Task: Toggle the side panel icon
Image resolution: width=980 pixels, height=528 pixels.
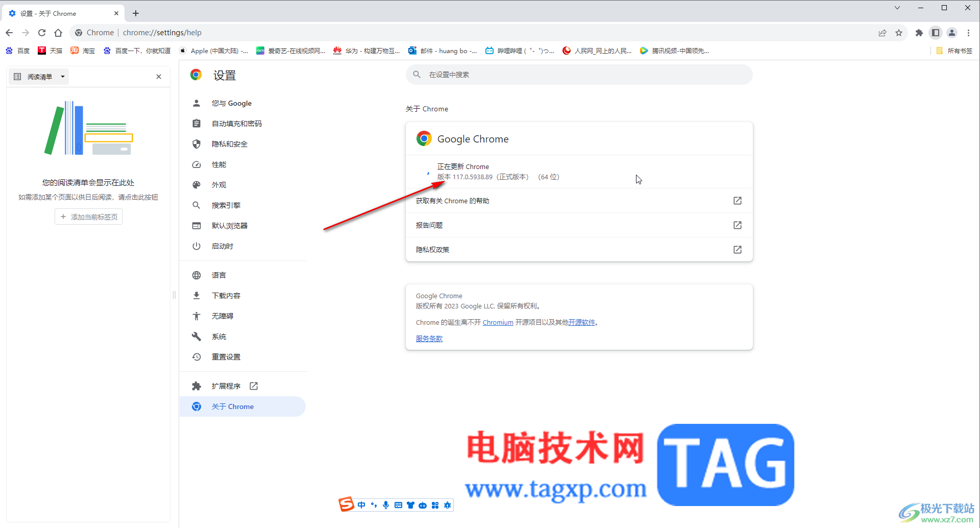Action: point(936,33)
